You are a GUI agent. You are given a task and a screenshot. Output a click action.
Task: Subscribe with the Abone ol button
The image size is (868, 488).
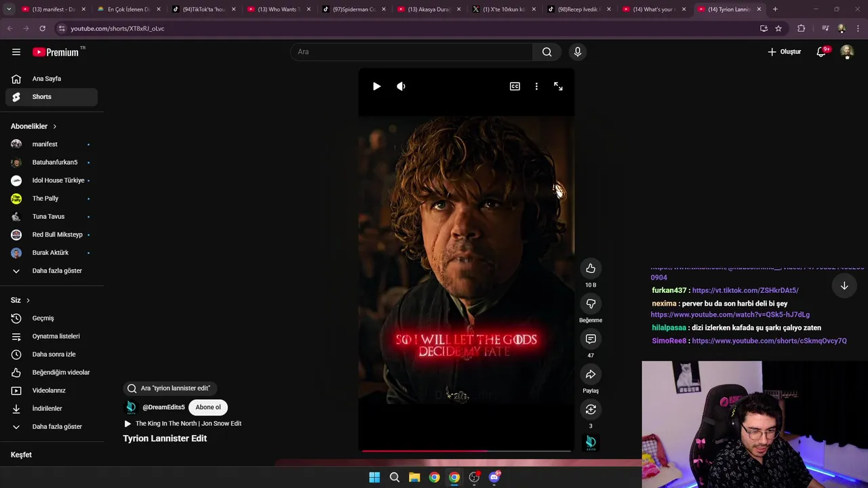point(208,407)
